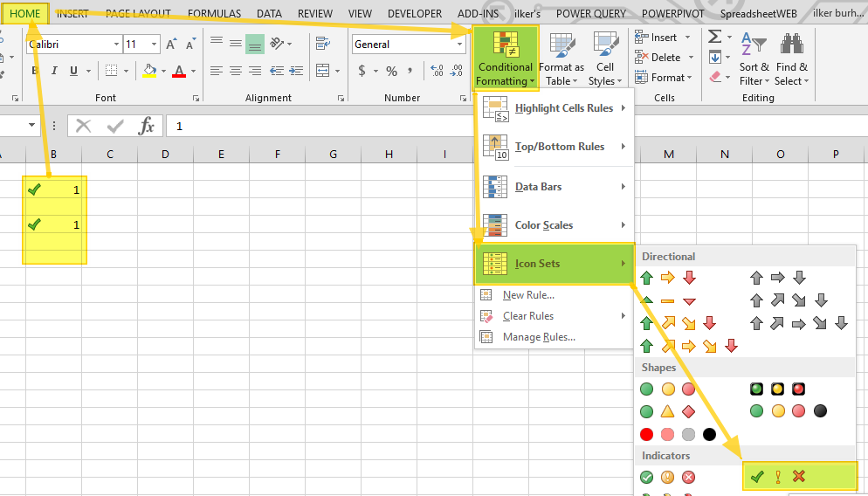868x496 pixels.
Task: Toggle Align Left
Action: [217, 71]
